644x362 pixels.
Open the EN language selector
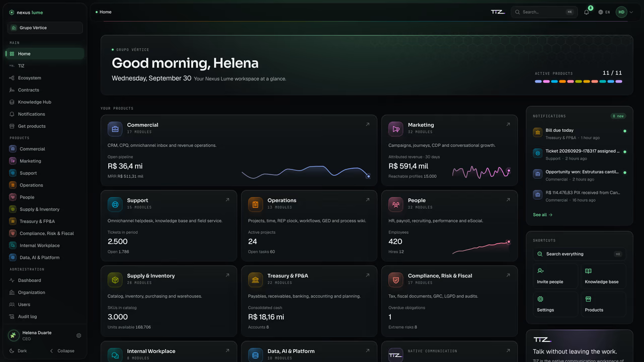coord(604,12)
